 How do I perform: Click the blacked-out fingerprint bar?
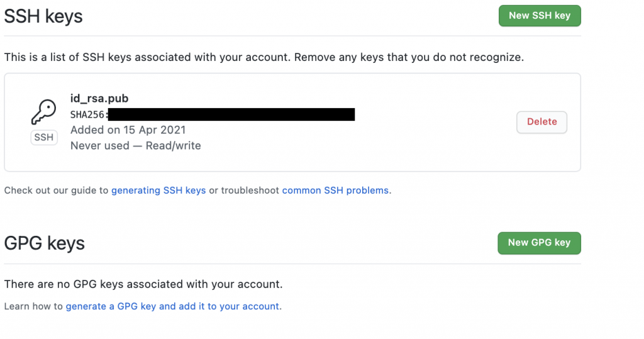click(231, 114)
